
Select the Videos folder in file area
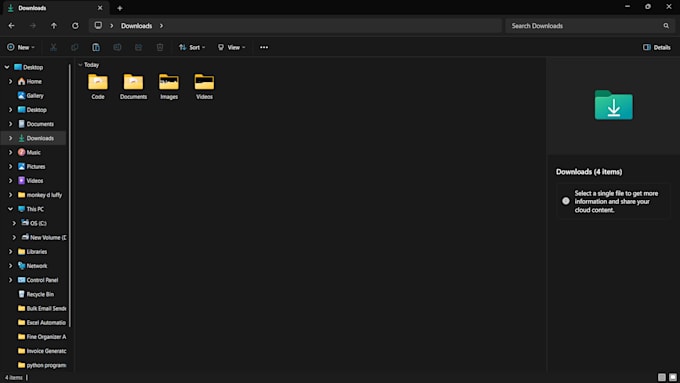tap(204, 86)
